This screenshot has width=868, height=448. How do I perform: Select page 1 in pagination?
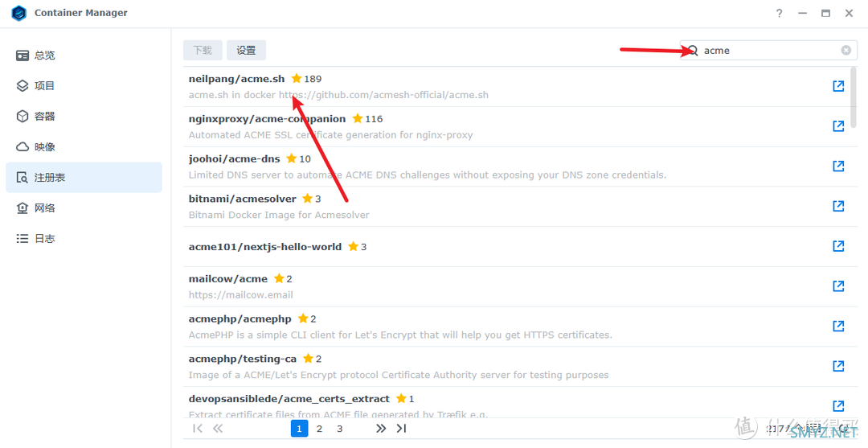pos(299,428)
